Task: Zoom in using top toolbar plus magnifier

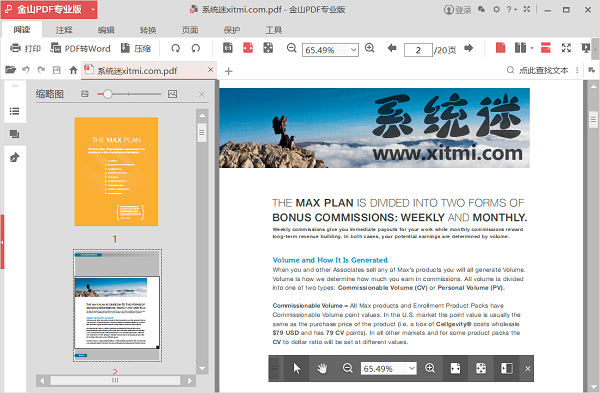Action: coord(370,48)
